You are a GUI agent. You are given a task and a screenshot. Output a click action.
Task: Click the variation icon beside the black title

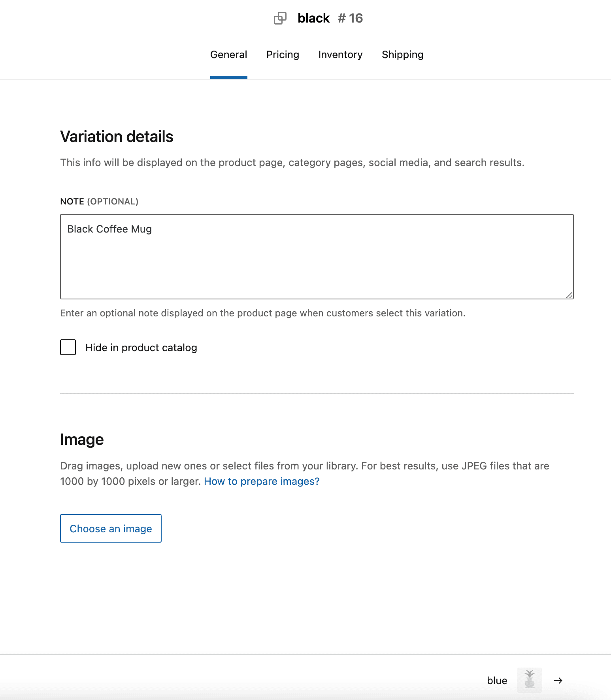280,18
